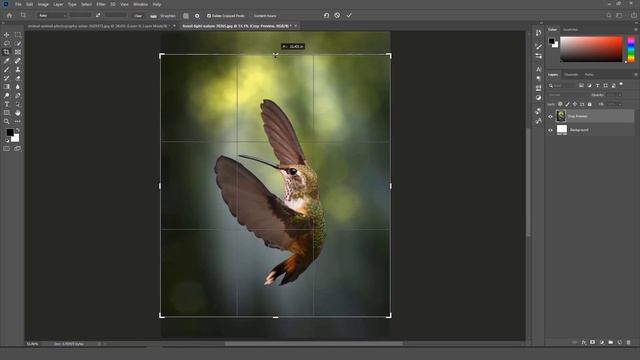Open additional crop options gear

click(197, 16)
